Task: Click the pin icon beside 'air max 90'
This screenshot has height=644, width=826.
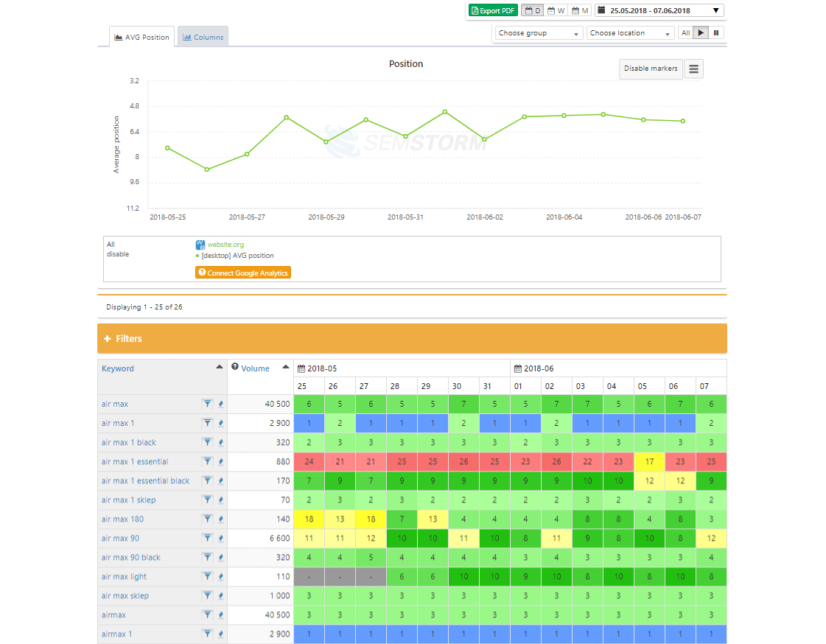Action: (x=221, y=539)
